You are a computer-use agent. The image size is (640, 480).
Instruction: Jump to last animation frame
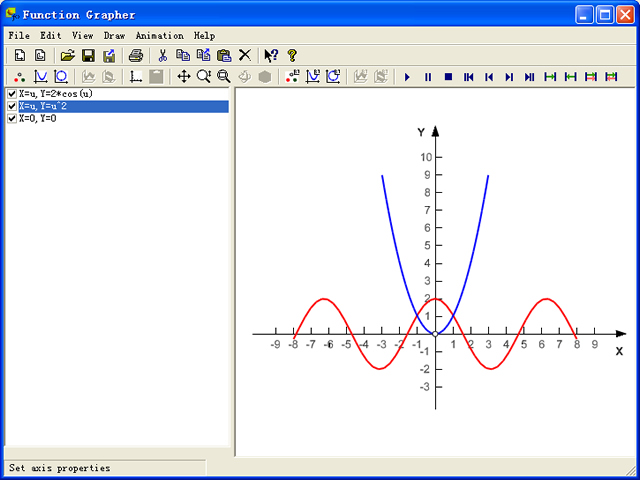(529, 77)
